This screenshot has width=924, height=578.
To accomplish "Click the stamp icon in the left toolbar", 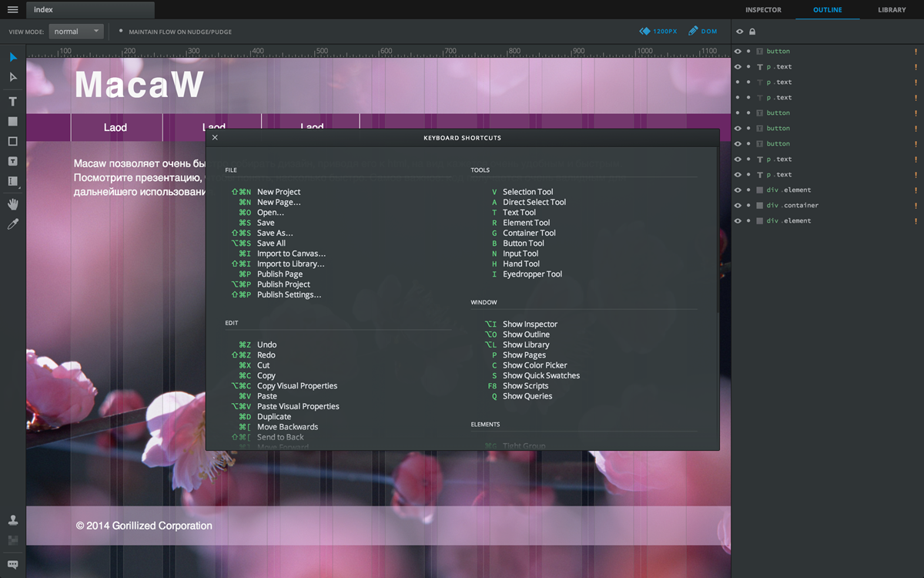I will pyautogui.click(x=13, y=520).
